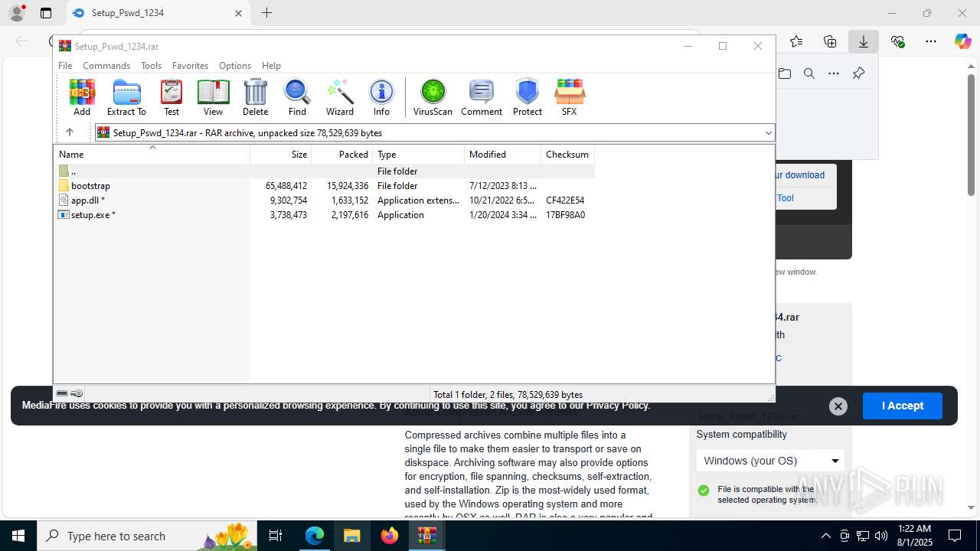
Task: Sort by the Modified column header
Action: (503, 154)
